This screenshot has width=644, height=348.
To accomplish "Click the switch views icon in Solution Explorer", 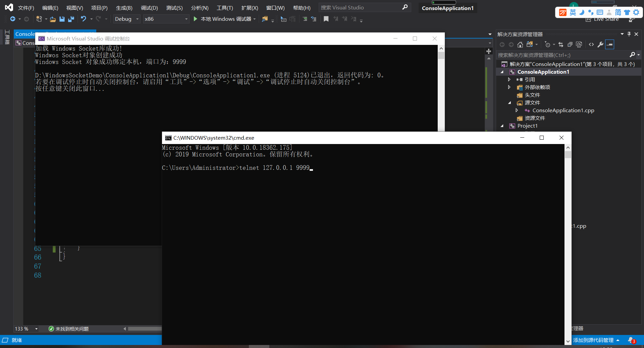I will [x=530, y=45].
